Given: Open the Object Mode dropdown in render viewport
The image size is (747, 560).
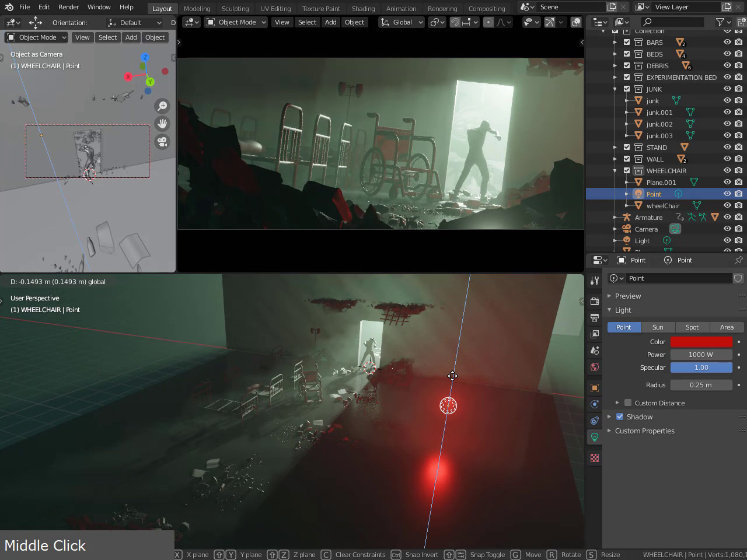Looking at the screenshot, I should [236, 22].
